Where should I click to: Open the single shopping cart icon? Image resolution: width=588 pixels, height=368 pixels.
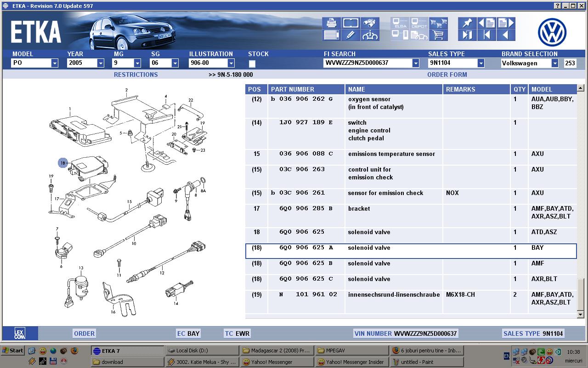coord(438,35)
